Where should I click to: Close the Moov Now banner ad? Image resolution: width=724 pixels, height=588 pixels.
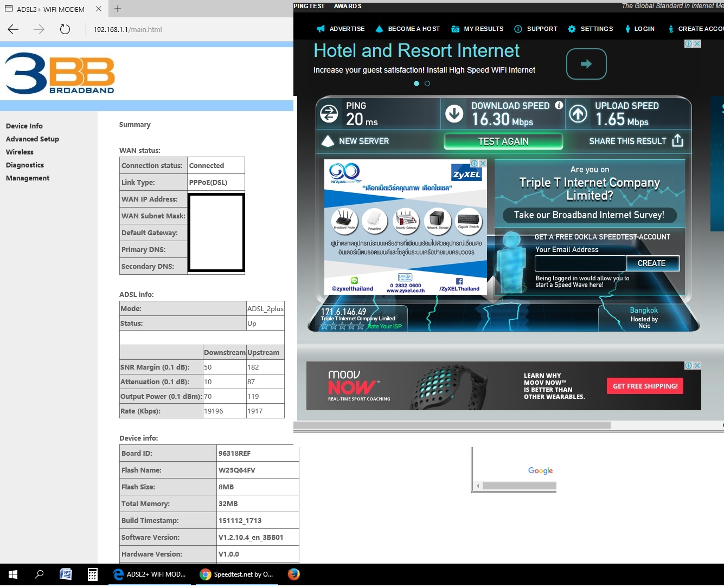click(x=697, y=366)
